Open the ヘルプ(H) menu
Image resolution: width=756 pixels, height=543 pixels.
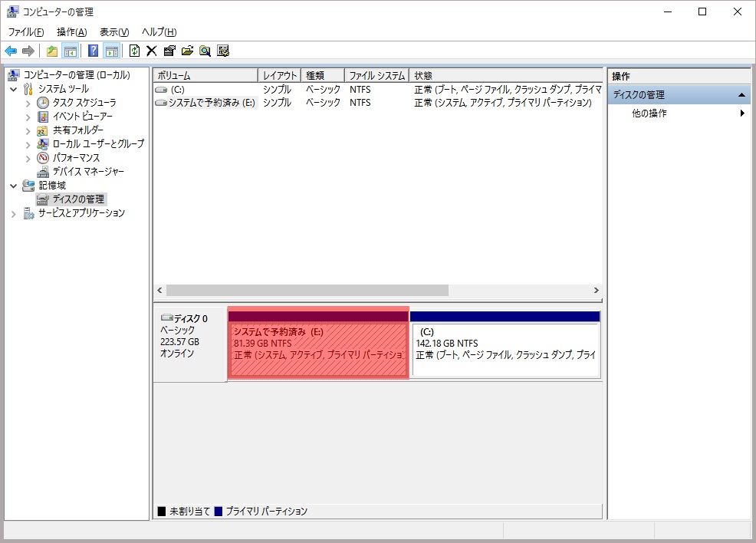point(159,31)
